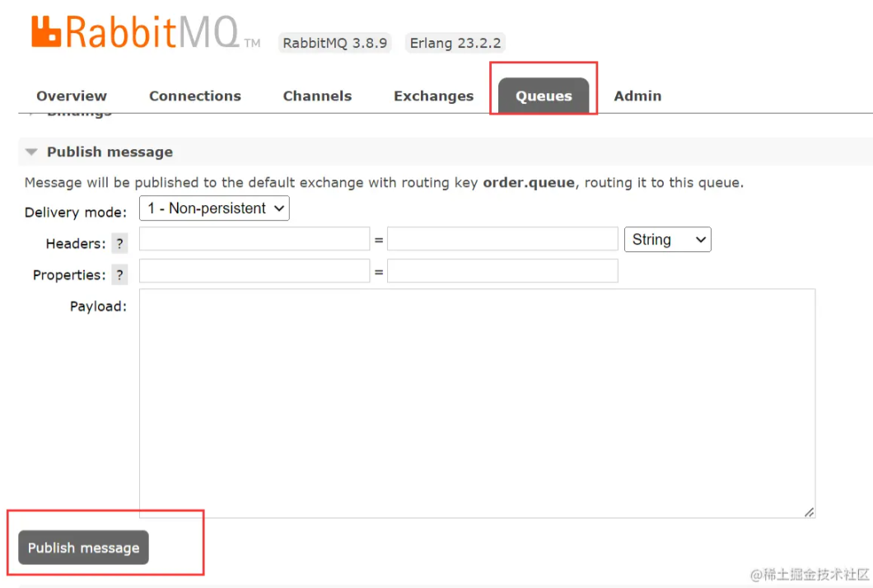Click the Payload label

pyautogui.click(x=99, y=306)
